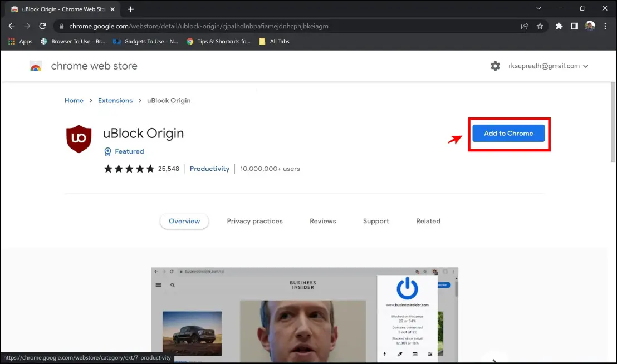Switch to the Related tab
617x364 pixels.
pos(428,221)
